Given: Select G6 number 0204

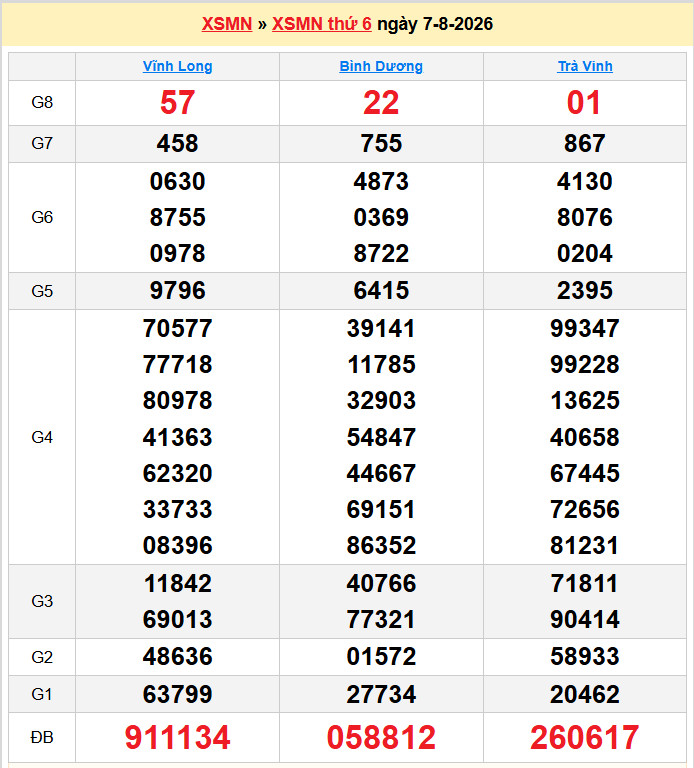Looking at the screenshot, I should 585,254.
